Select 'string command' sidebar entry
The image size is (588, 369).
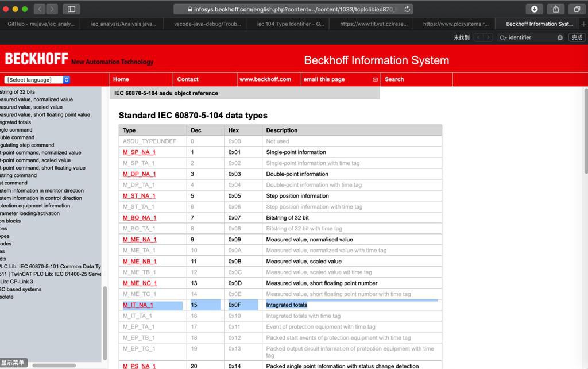click(x=18, y=175)
